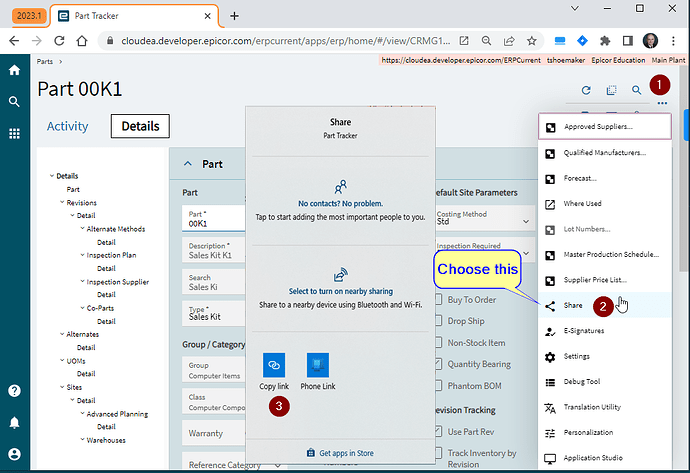This screenshot has width=690, height=473.
Task: Click the browser zoom magnifier icon
Action: pos(486,41)
